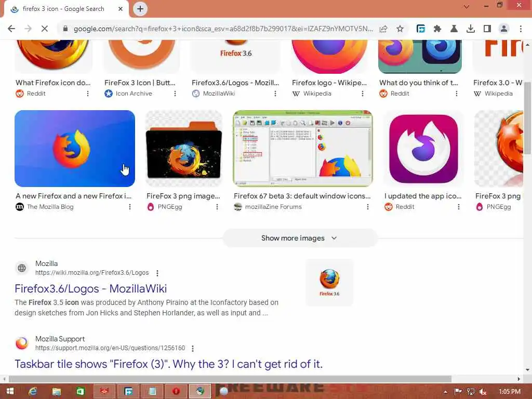Open Downloads from toolbar
The width and height of the screenshot is (532, 399).
[x=471, y=29]
